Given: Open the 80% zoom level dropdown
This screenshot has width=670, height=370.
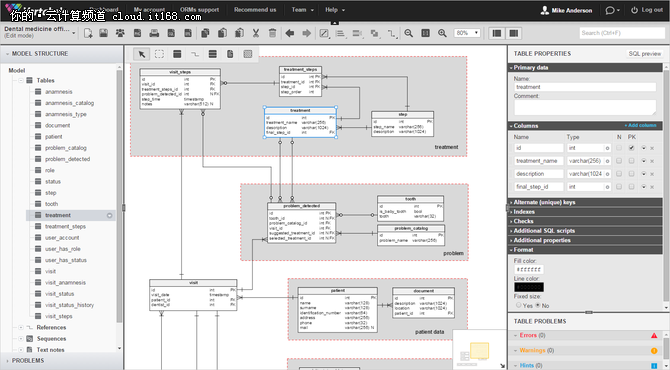Looking at the screenshot, I should (x=467, y=33).
